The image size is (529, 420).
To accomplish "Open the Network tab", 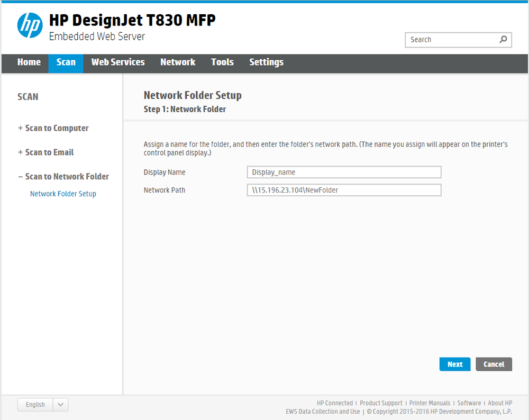I will tap(178, 62).
